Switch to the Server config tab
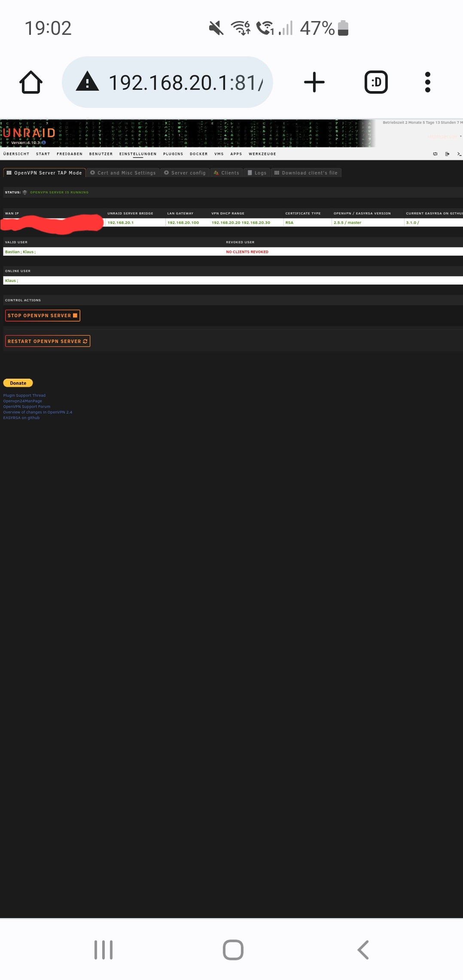The image size is (463, 980). pyautogui.click(x=185, y=173)
